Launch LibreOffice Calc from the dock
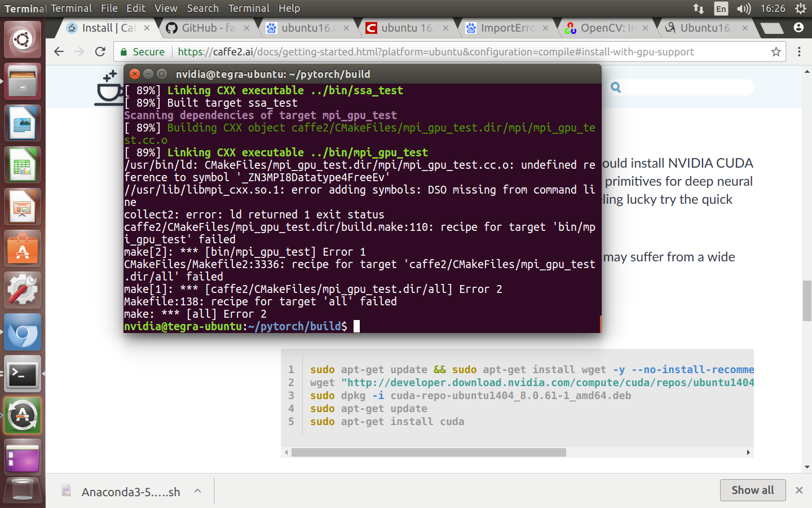 coord(23,165)
